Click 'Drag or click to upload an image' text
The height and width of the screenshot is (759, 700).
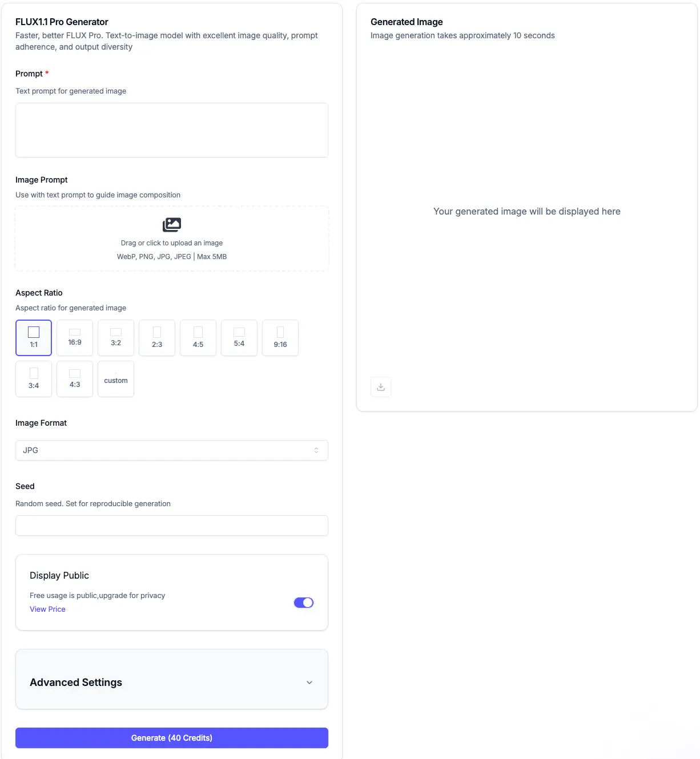[x=172, y=243]
